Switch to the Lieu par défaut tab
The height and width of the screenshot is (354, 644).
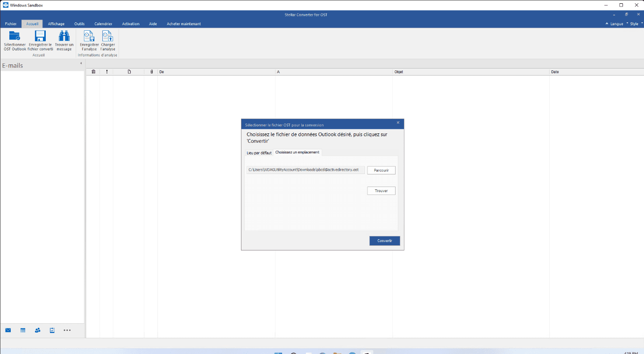259,153
